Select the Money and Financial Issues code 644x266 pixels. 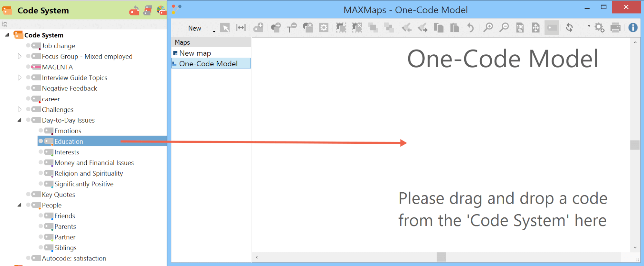coord(94,163)
